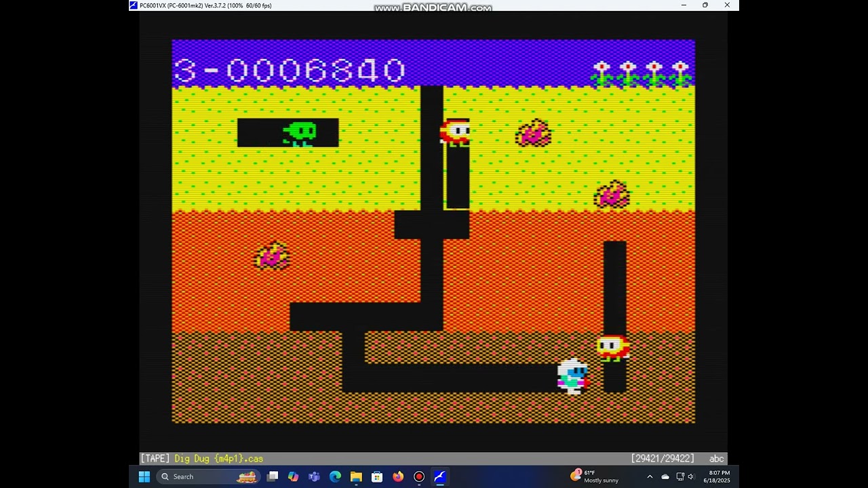Select the PC6001VX emulator taskbar icon

(440, 476)
